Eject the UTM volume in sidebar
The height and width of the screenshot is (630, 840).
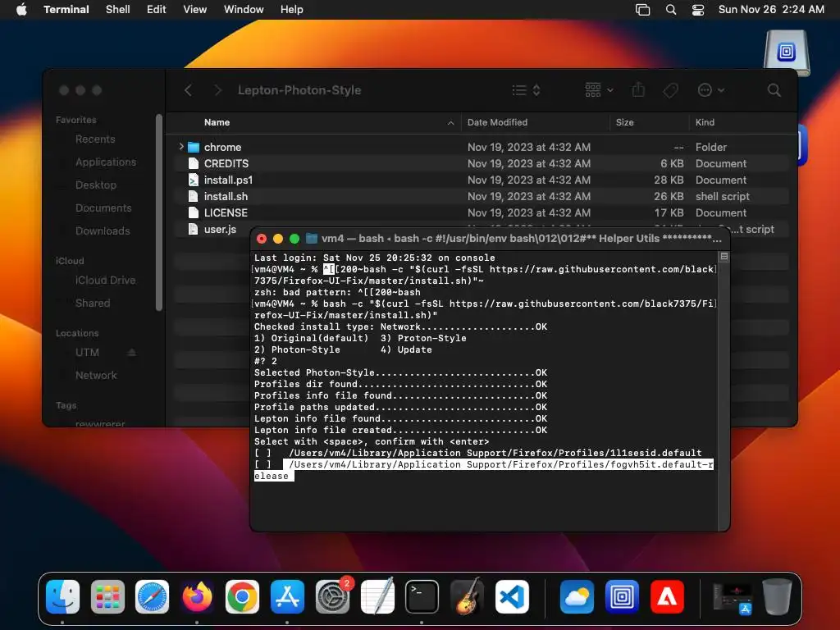(131, 353)
